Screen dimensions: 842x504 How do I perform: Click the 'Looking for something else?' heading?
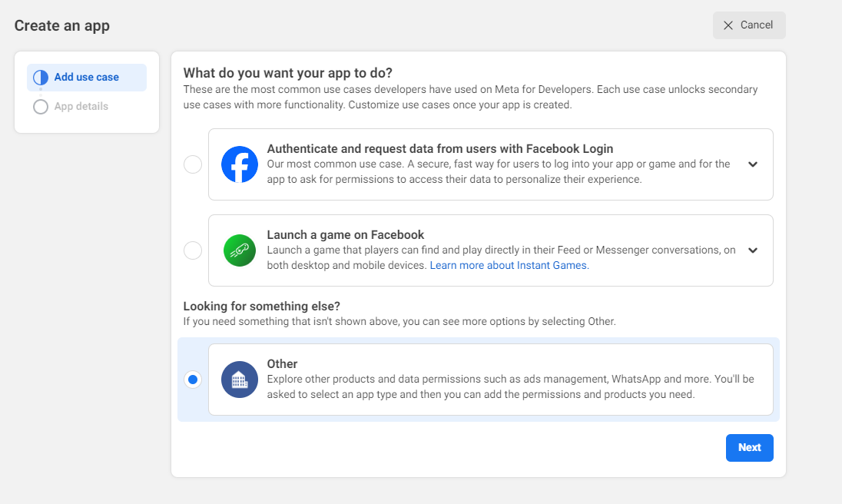coord(261,306)
